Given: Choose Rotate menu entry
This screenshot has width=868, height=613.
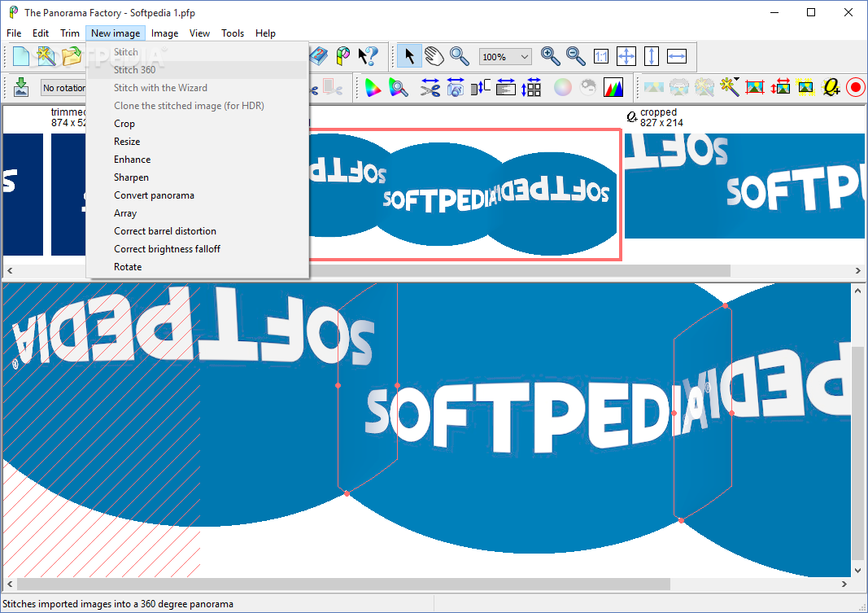Looking at the screenshot, I should tap(197, 267).
